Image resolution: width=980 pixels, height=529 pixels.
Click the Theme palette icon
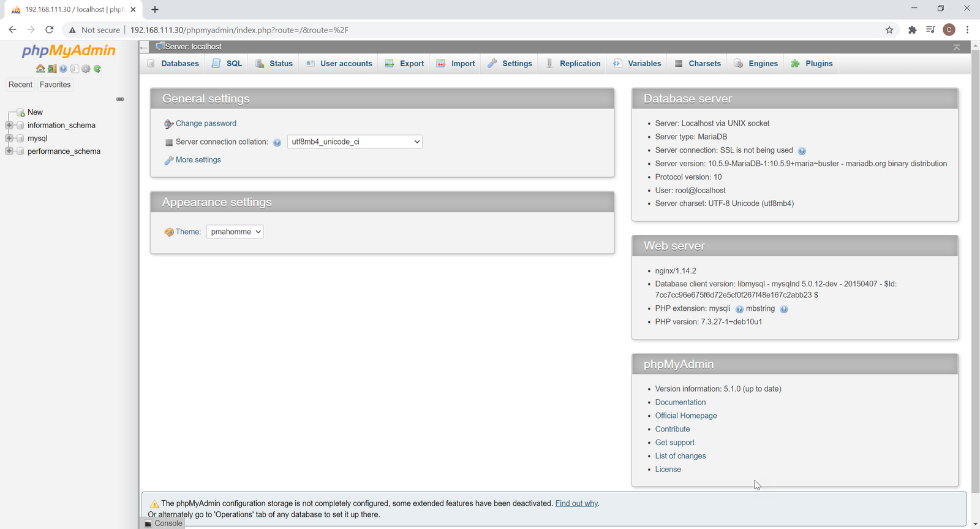click(x=169, y=232)
